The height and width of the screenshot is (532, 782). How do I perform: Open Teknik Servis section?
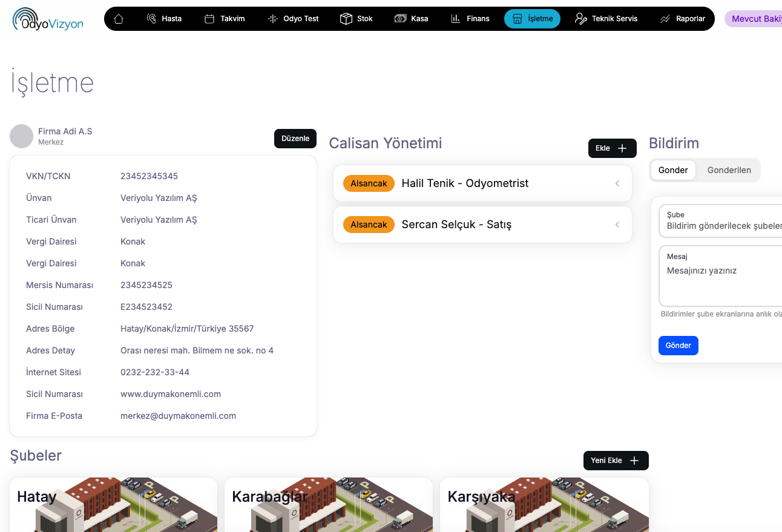tap(606, 19)
